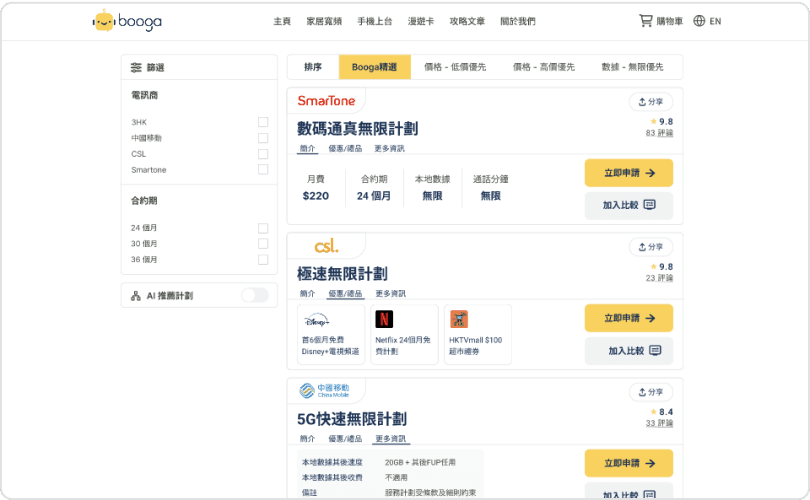The height and width of the screenshot is (500, 810).
Task: Click 立即申請 for 極速無限計劃
Action: tap(629, 318)
